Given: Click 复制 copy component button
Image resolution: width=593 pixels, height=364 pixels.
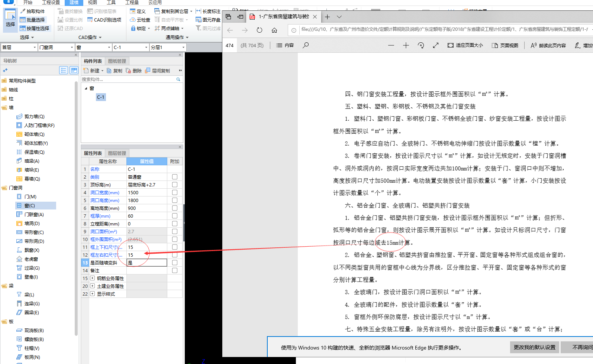Looking at the screenshot, I should point(115,71).
